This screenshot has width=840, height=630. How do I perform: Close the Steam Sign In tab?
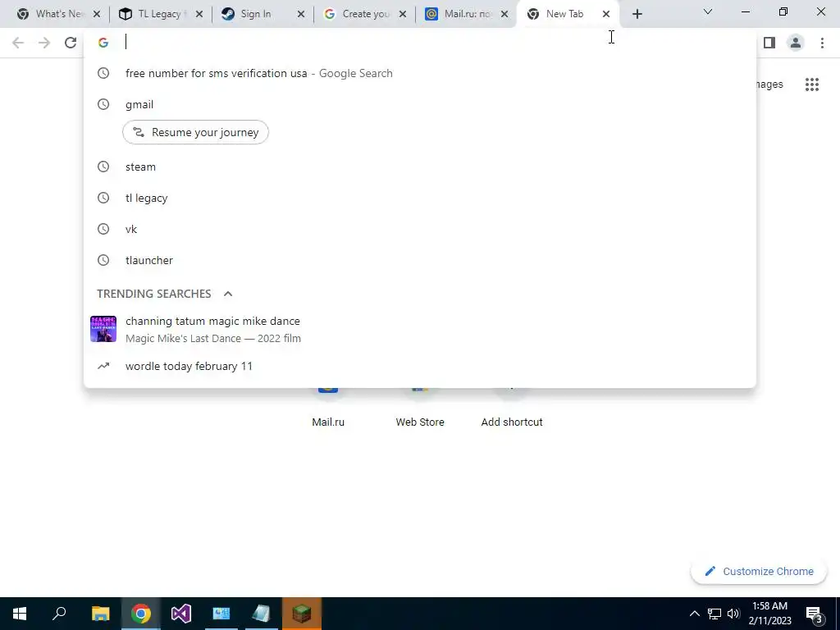[x=300, y=14]
